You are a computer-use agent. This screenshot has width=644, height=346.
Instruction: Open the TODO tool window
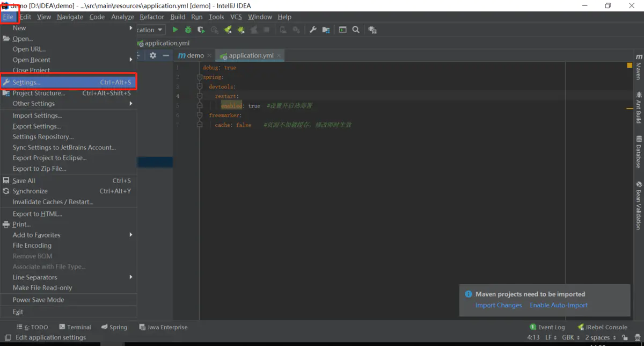[33, 327]
